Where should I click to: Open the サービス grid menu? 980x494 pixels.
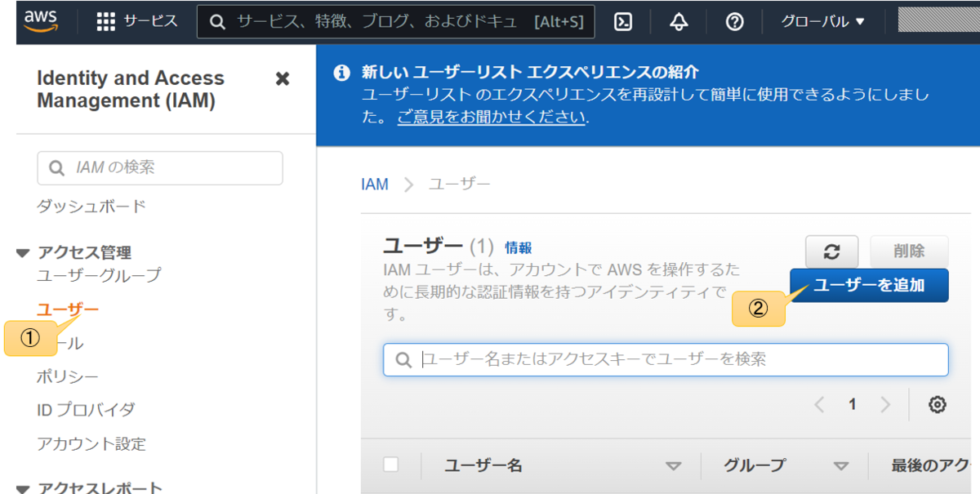pyautogui.click(x=105, y=22)
